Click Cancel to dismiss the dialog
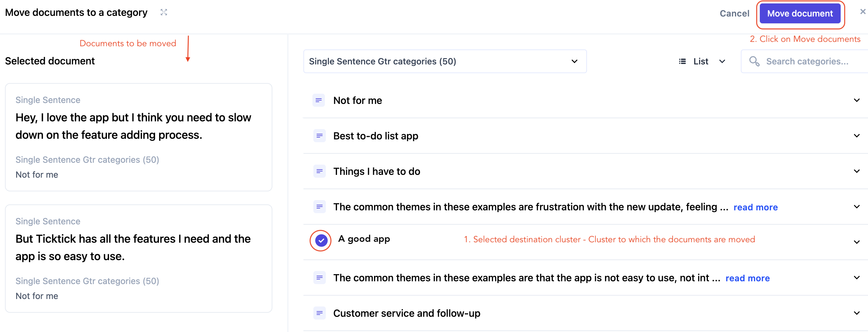The width and height of the screenshot is (868, 332). pos(734,13)
